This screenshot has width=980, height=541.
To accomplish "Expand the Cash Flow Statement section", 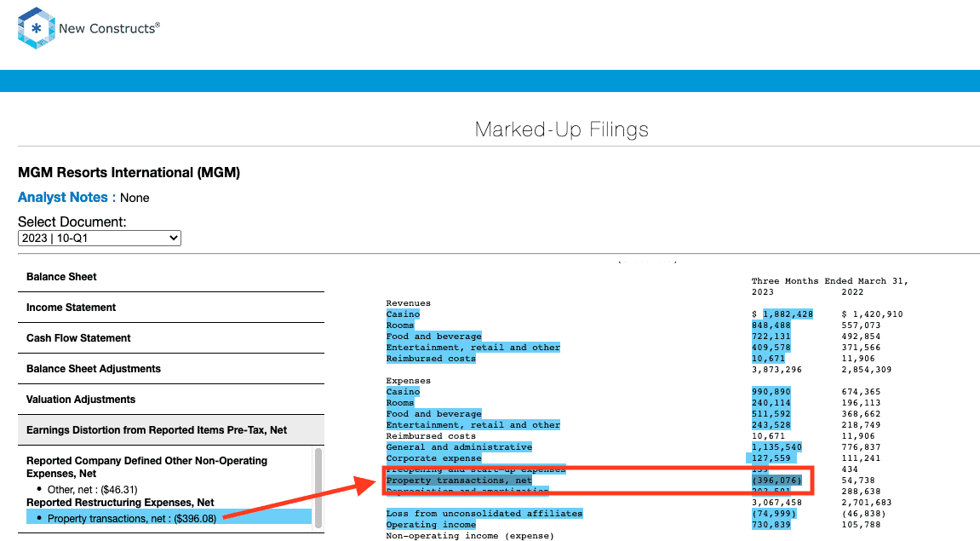I will pos(171,338).
